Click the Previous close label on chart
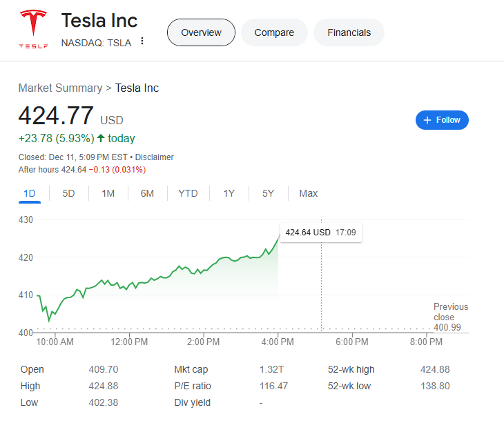 click(450, 312)
